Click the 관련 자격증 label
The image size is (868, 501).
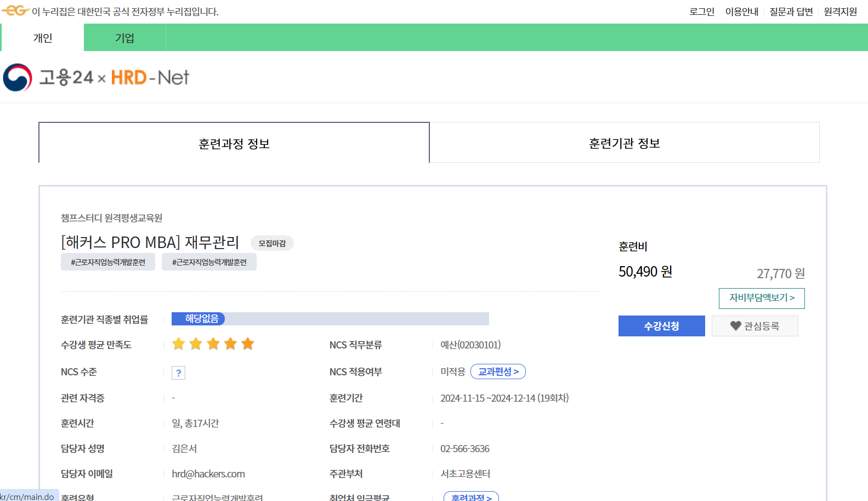tap(82, 398)
